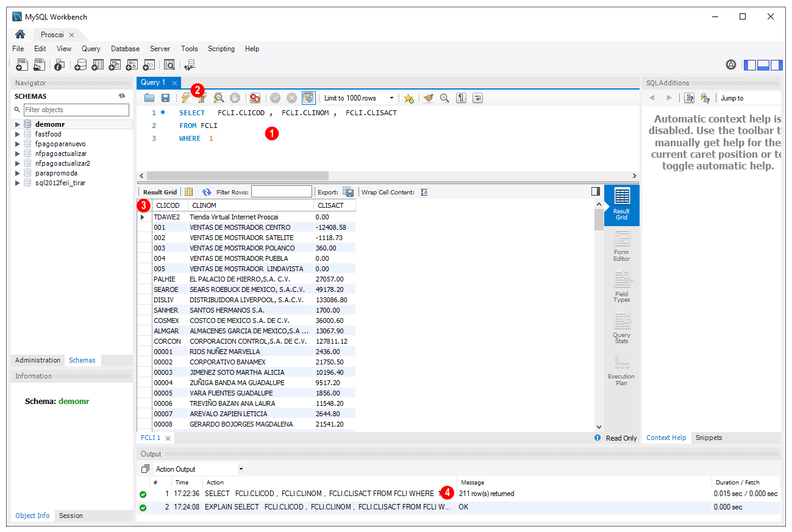Viewport: 792px width, 532px height.
Task: Create a new table icon
Action: [98, 65]
